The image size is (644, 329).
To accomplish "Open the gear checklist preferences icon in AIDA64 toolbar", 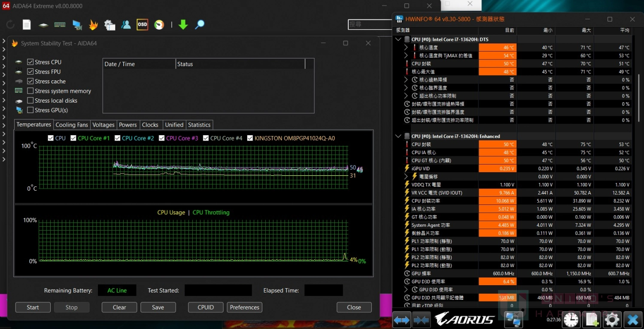I will point(109,25).
